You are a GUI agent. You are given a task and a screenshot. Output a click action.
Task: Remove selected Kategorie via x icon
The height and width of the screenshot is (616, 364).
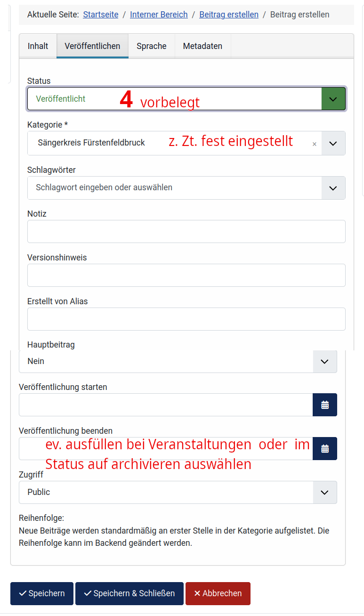point(314,143)
